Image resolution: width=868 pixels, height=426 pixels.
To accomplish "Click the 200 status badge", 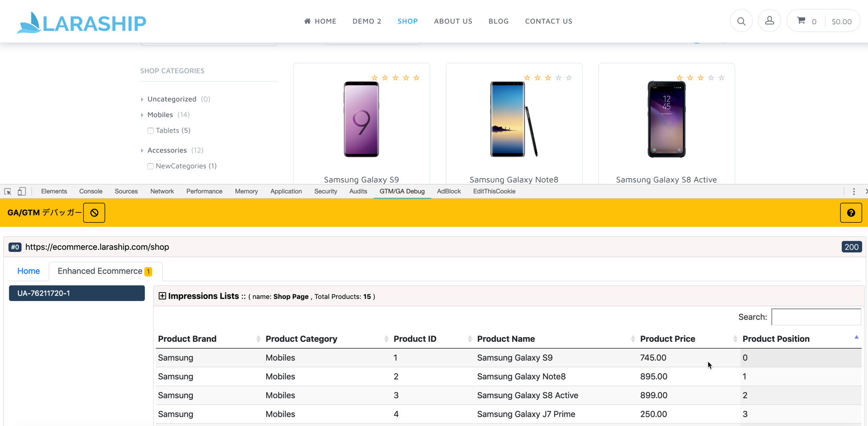I will 851,247.
